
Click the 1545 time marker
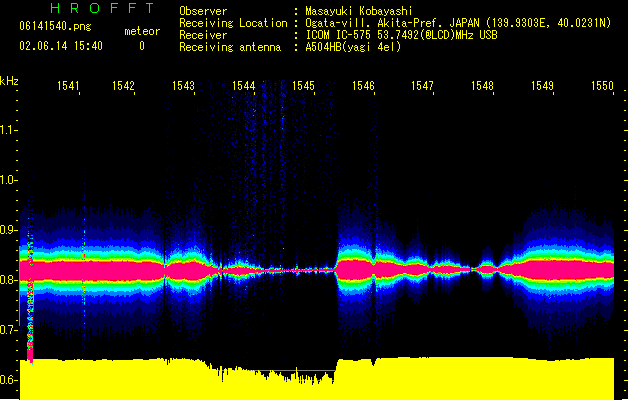click(303, 86)
